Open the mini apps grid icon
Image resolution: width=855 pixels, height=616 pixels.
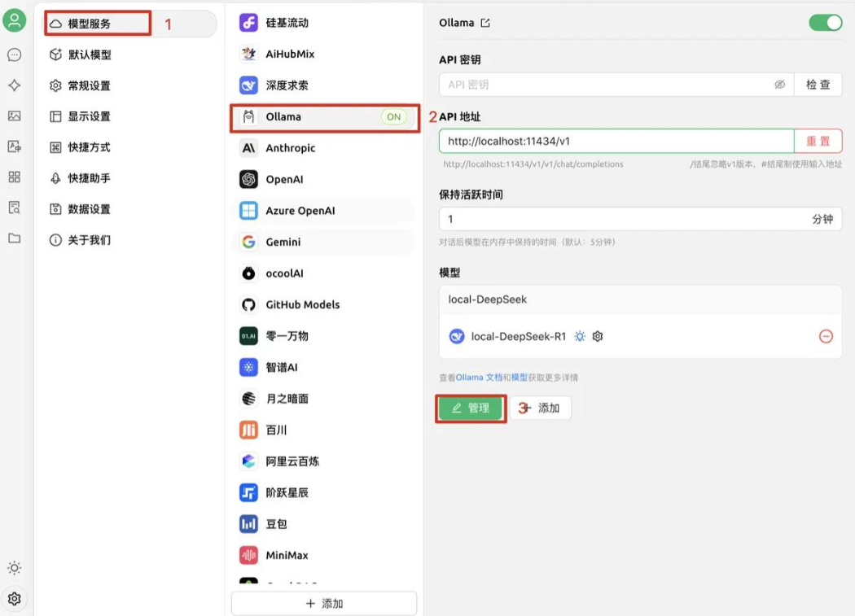coord(14,177)
